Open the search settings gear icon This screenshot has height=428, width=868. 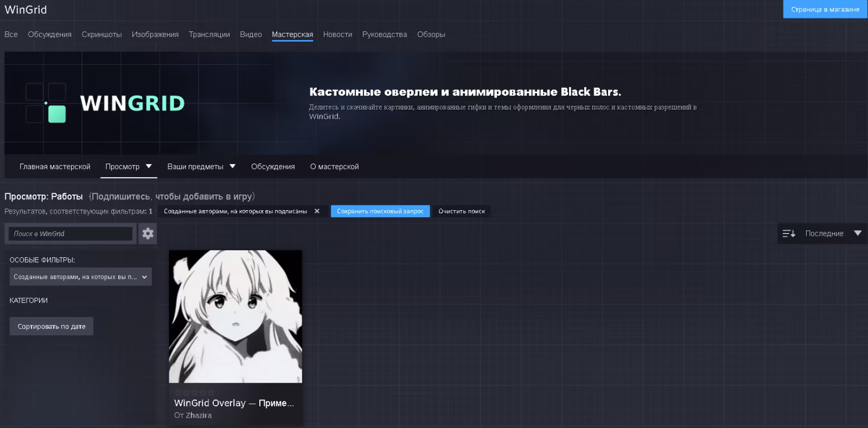[x=148, y=233]
